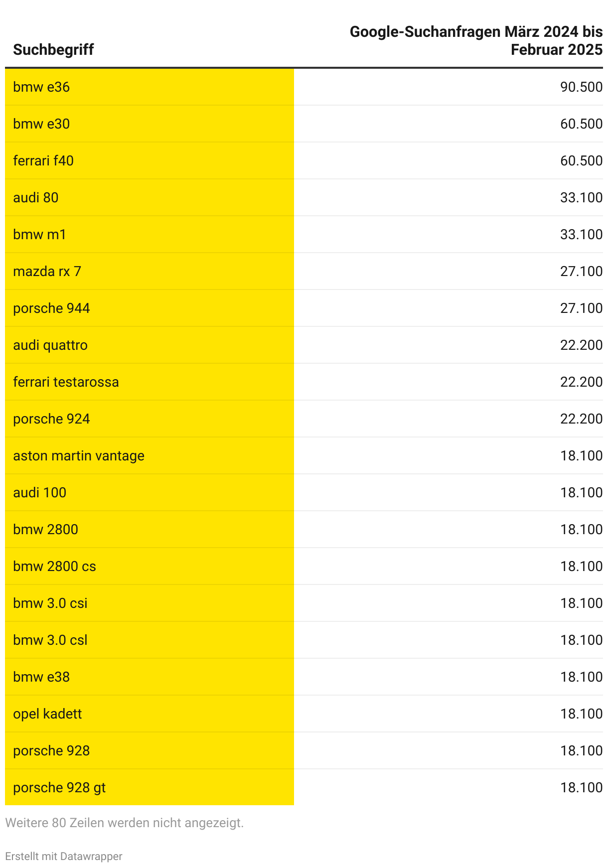Screen dimensions: 608x868
Task: Select the ferrari testarossa cell
Action: coord(150,382)
